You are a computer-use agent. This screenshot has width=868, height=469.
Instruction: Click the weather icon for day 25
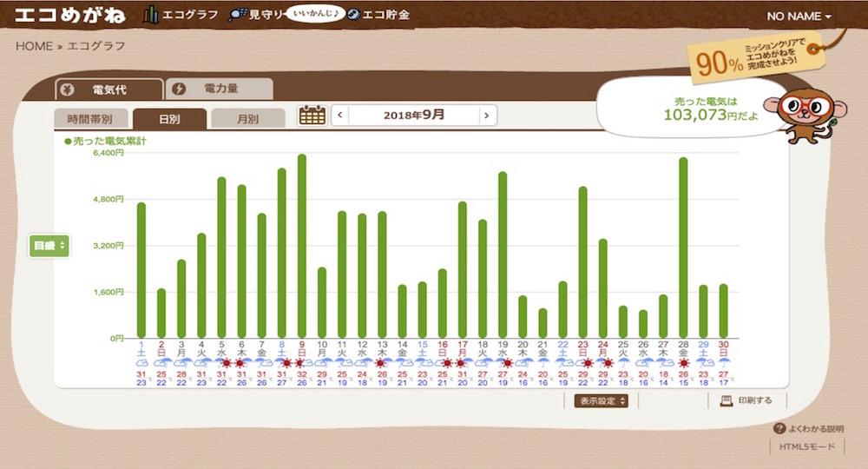tap(623, 363)
